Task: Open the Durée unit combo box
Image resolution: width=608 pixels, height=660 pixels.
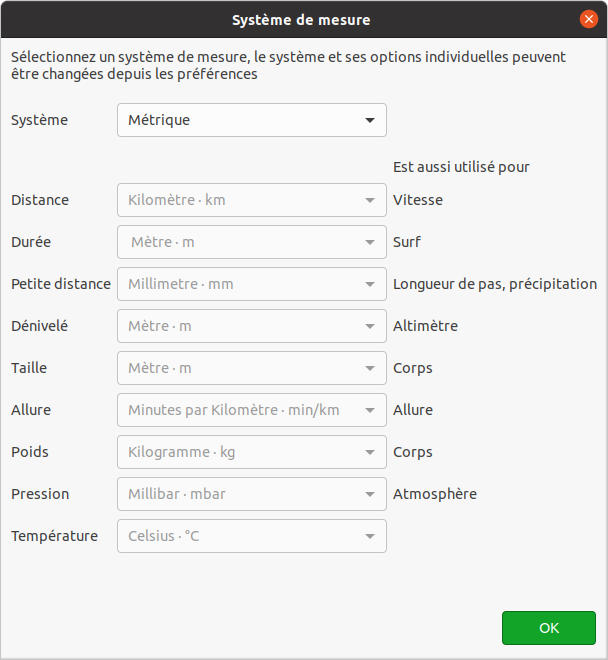Action: [x=251, y=242]
